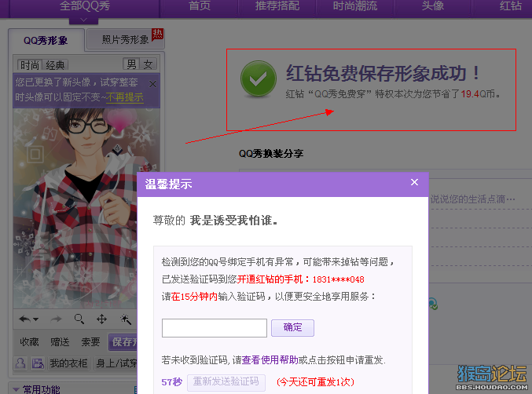Click the 收藏 button

29,342
